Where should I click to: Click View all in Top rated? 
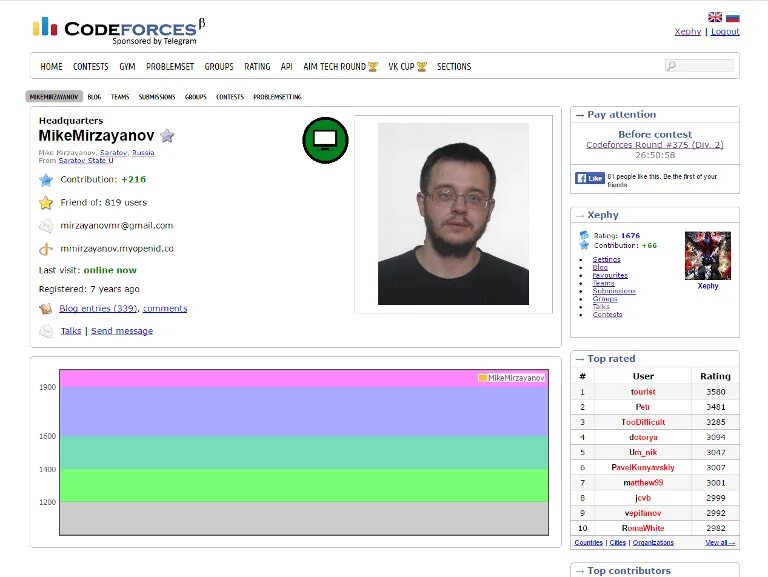click(720, 542)
